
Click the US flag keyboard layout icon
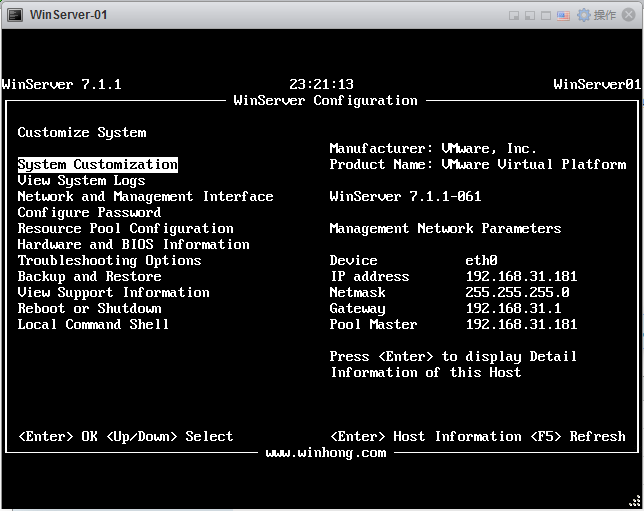(563, 16)
